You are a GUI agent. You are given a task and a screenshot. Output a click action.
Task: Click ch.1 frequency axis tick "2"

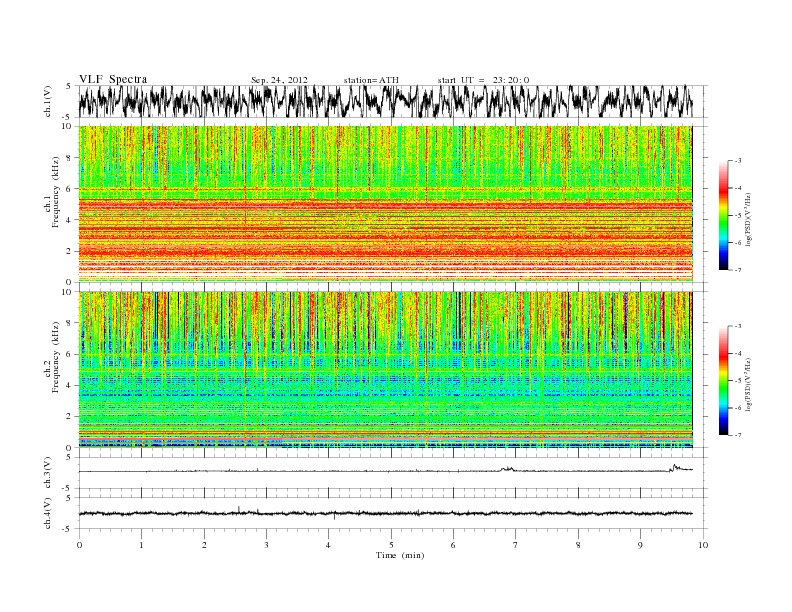[x=70, y=251]
